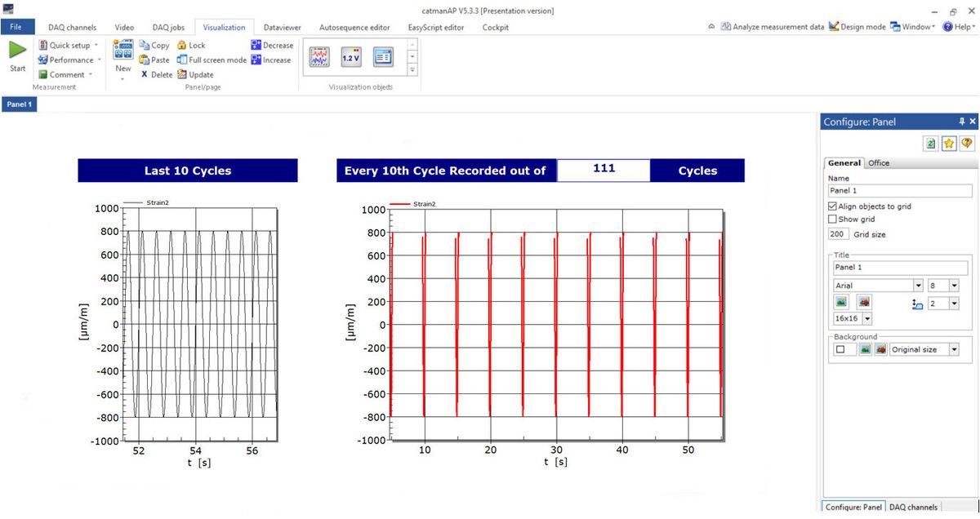The width and height of the screenshot is (980, 519).
Task: Click the table visualization object icon
Action: (381, 56)
